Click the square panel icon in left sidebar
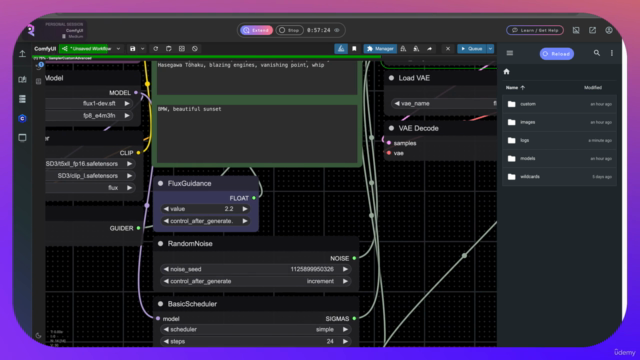Screen dimensions: 640x360 click(22, 138)
